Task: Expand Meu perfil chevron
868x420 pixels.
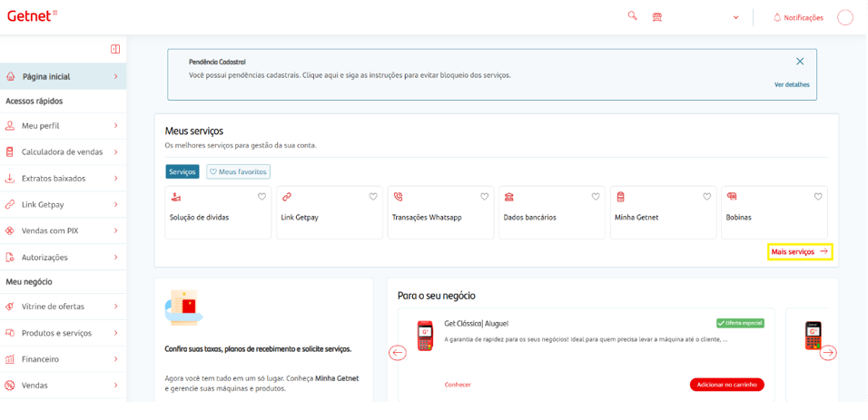Action: (115, 125)
